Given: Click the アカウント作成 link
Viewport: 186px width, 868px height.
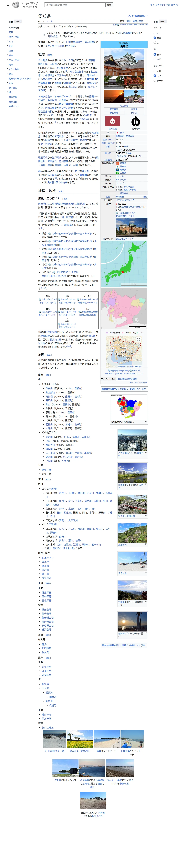Looking at the screenshot, I should 163,5.
